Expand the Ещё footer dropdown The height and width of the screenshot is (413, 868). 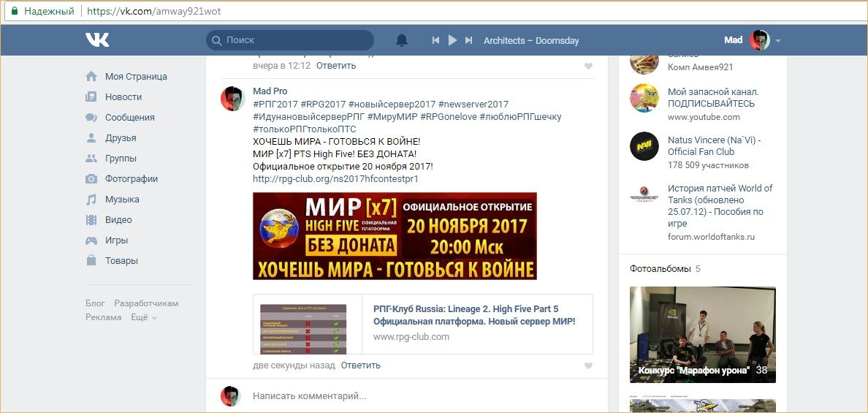tap(144, 317)
